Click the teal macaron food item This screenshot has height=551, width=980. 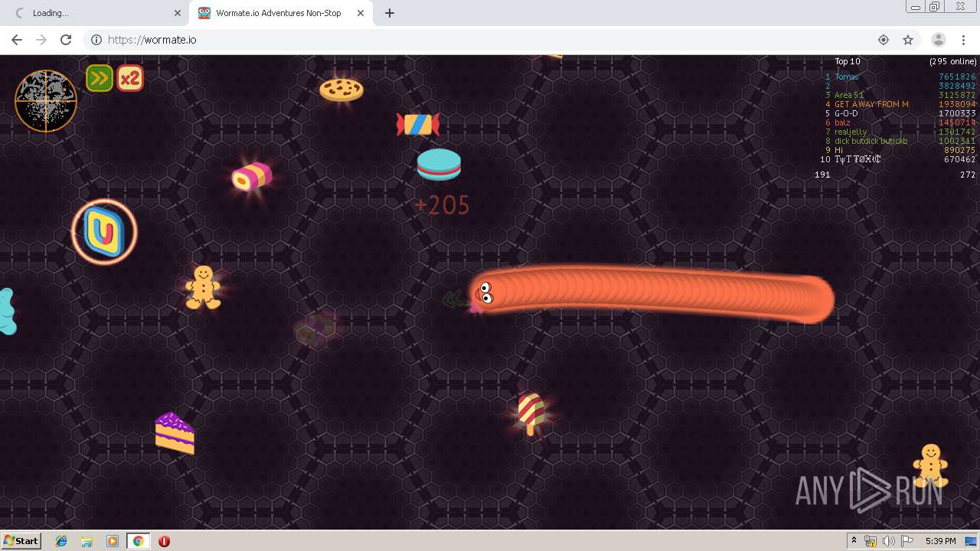tap(439, 165)
